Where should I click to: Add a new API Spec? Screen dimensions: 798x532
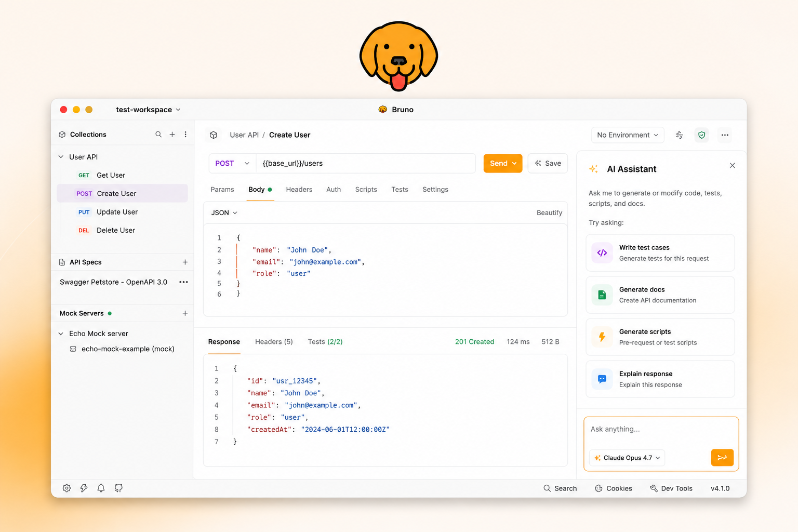pos(185,262)
